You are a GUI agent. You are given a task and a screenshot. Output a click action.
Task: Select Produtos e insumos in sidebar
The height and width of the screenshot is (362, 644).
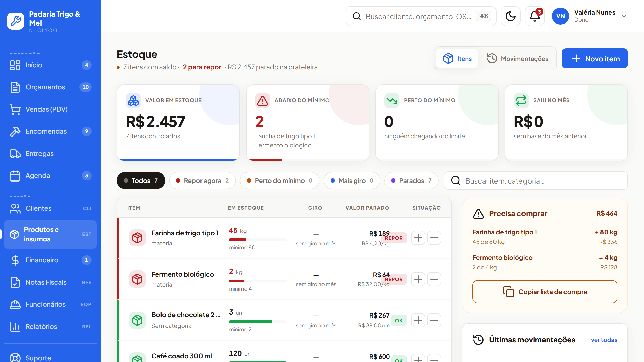(x=50, y=234)
